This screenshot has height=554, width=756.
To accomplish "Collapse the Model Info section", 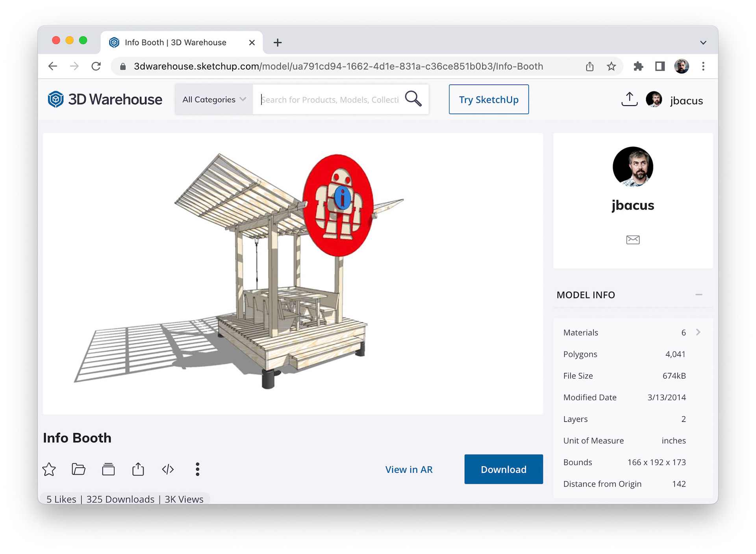I will tap(699, 295).
